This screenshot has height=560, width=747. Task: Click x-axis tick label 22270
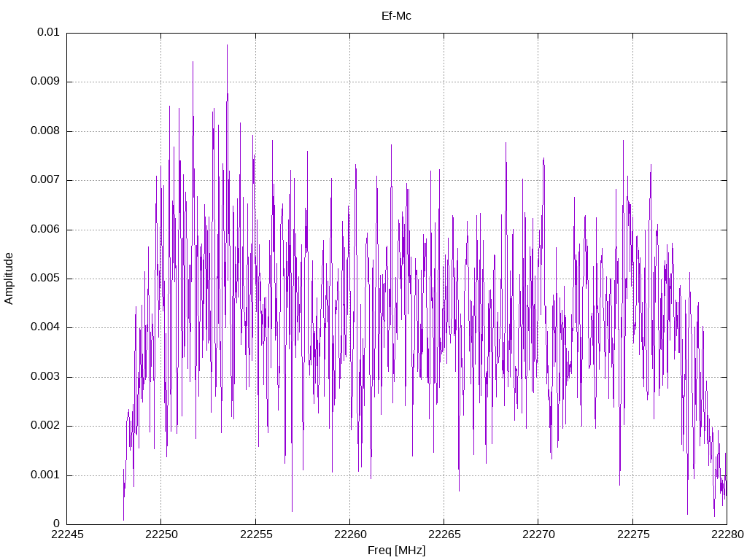point(539,534)
